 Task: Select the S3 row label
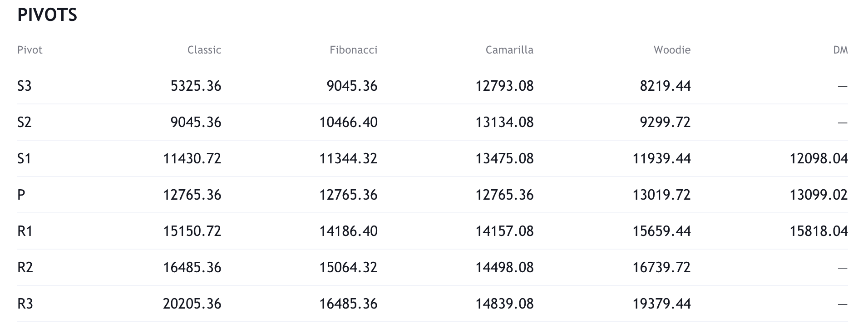tap(25, 86)
